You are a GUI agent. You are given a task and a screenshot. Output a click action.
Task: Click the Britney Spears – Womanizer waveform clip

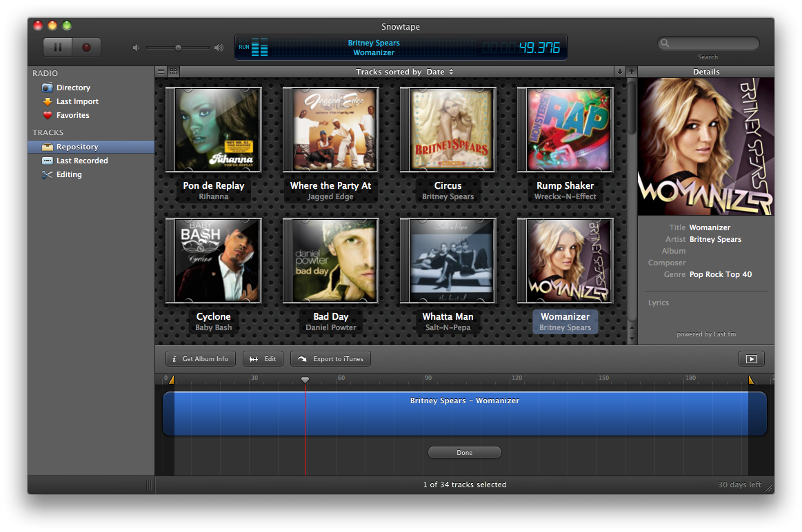464,413
